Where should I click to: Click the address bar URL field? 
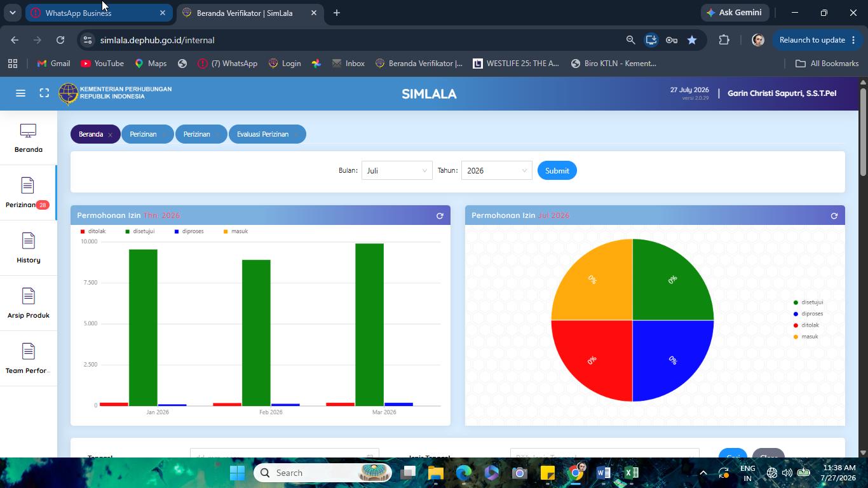[x=356, y=40]
